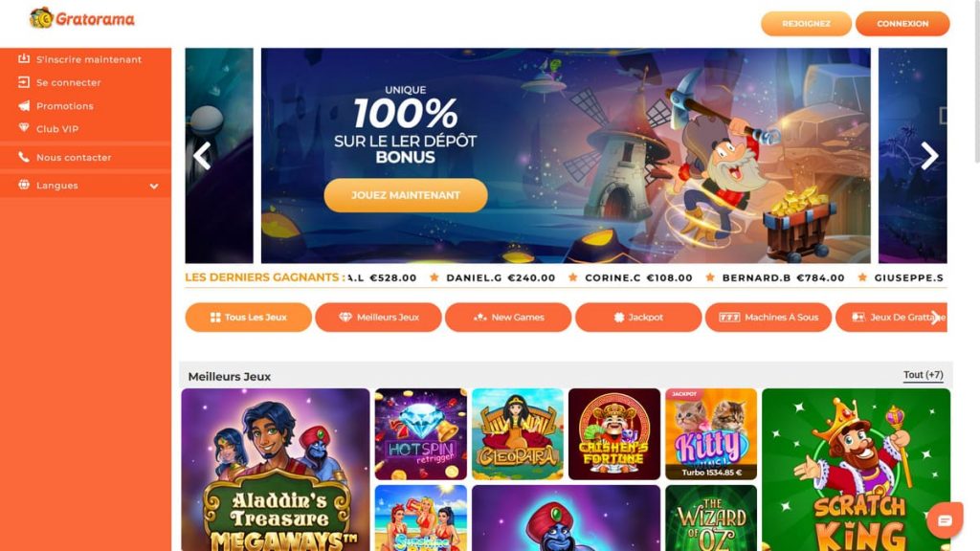Open the live chat bubble icon
980x551 pixels.
tap(945, 519)
